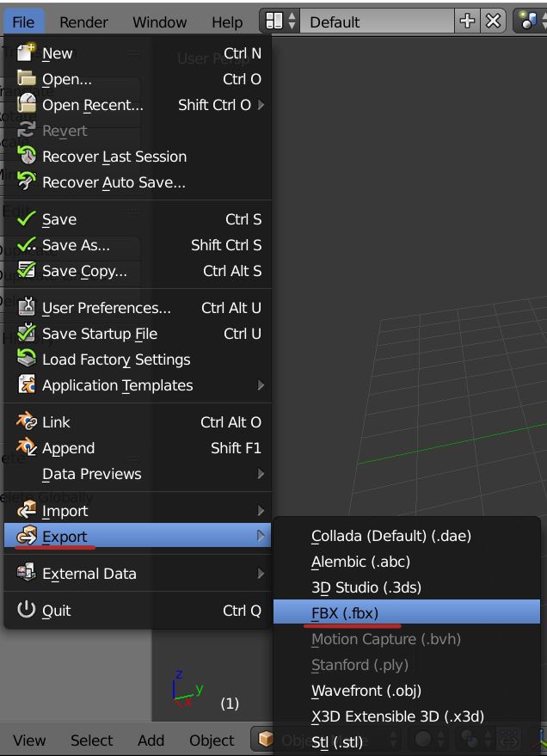
Task: Delete current layout with X button
Action: coord(493,18)
